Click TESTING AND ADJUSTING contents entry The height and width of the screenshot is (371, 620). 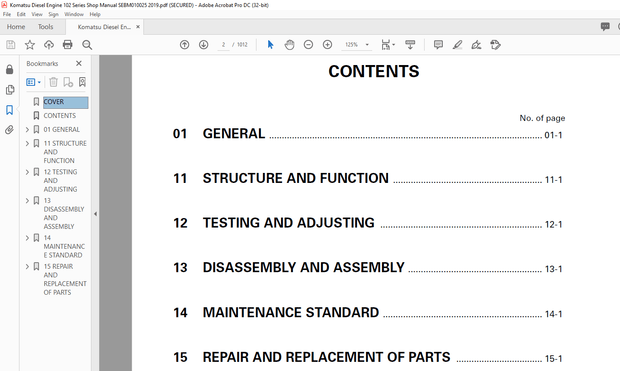(x=289, y=223)
